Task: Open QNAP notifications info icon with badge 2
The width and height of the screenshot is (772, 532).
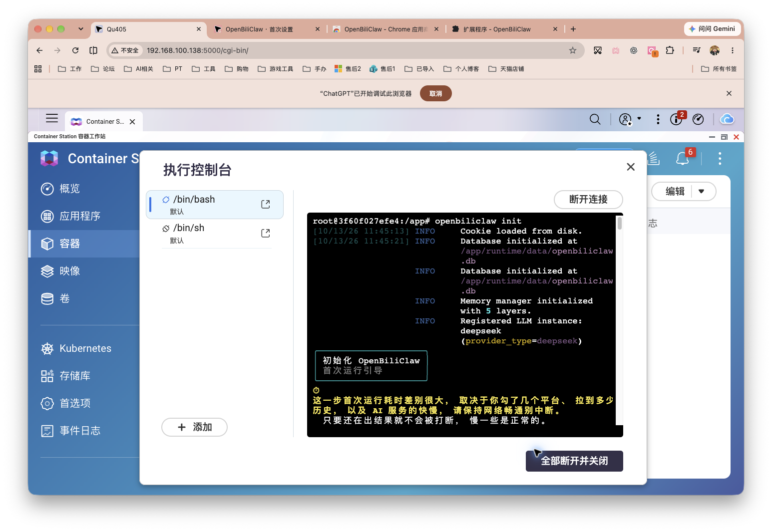Action: [x=677, y=119]
